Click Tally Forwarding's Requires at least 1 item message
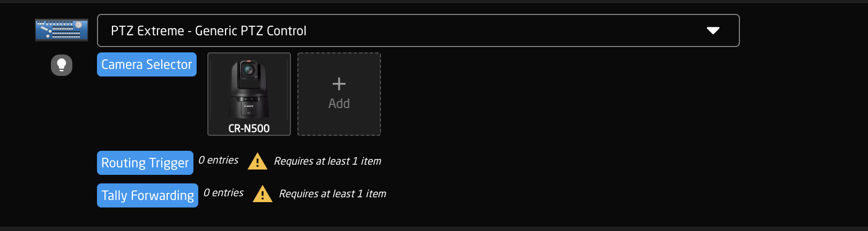Viewport: 868px width, 231px height. pyautogui.click(x=333, y=194)
